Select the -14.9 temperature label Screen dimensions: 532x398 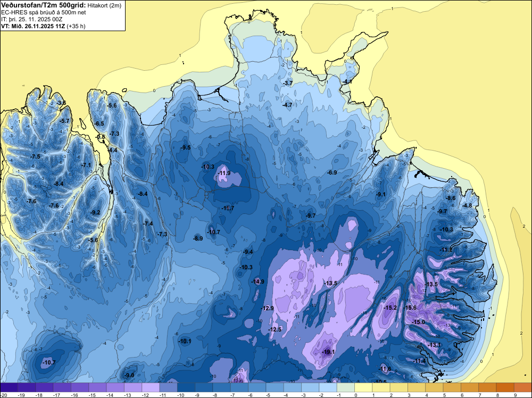pyautogui.click(x=257, y=281)
